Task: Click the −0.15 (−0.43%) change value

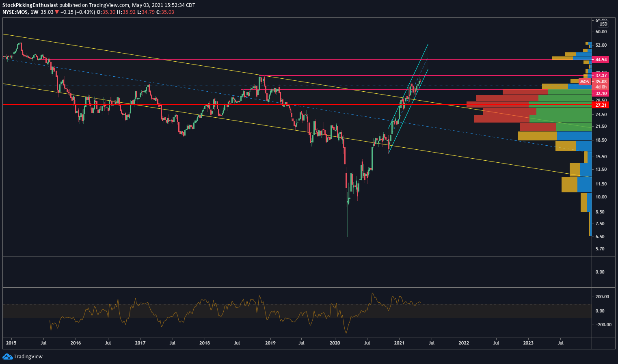Action: coord(78,12)
